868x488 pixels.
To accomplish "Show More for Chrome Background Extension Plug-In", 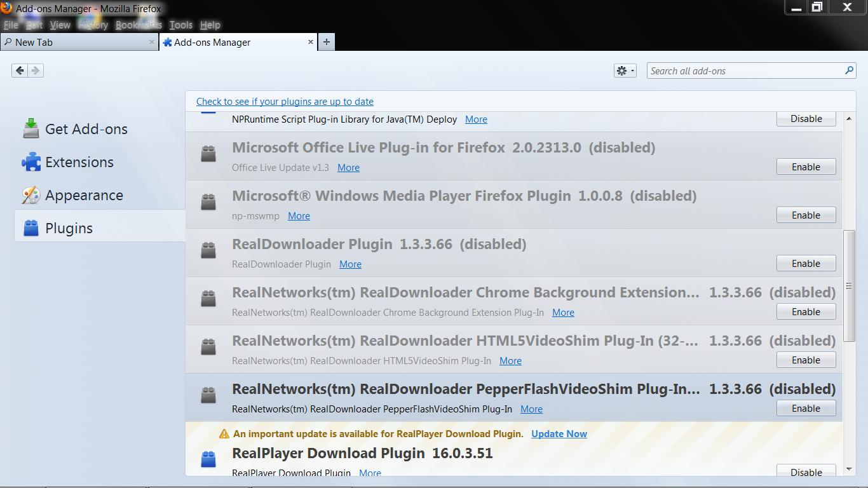I will coord(563,313).
